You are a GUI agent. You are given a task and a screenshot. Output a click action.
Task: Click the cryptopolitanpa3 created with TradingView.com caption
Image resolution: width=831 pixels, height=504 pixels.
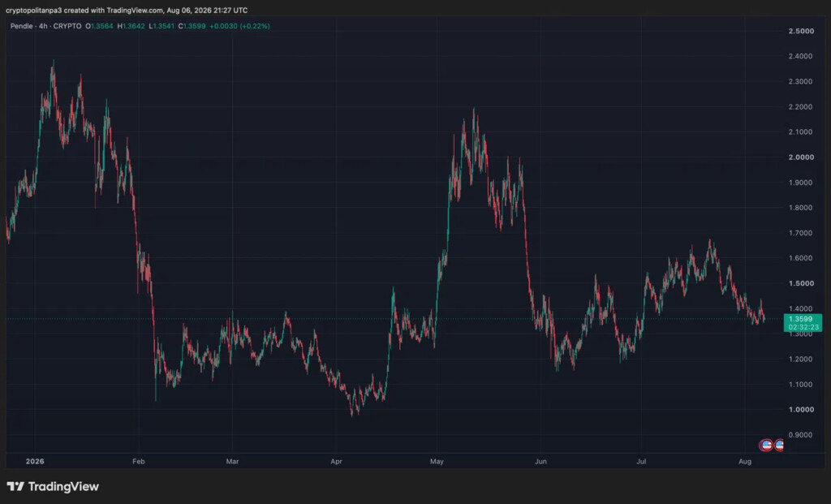(x=126, y=10)
